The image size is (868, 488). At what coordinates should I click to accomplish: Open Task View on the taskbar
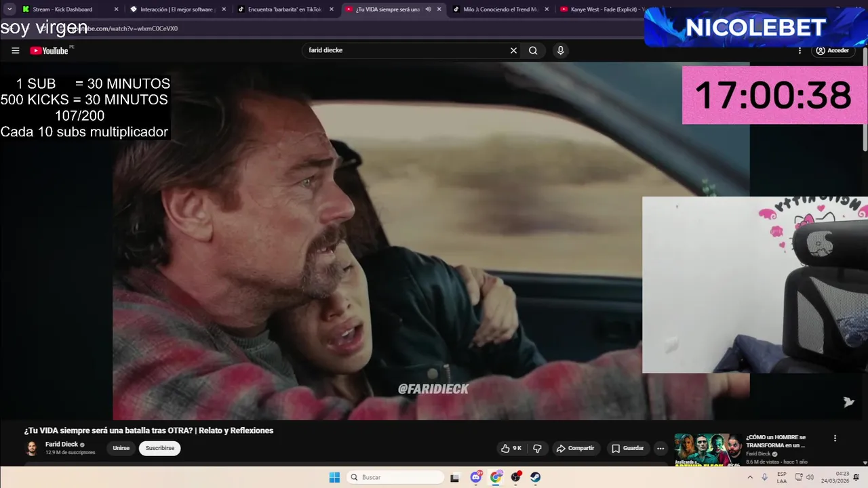pos(455,477)
